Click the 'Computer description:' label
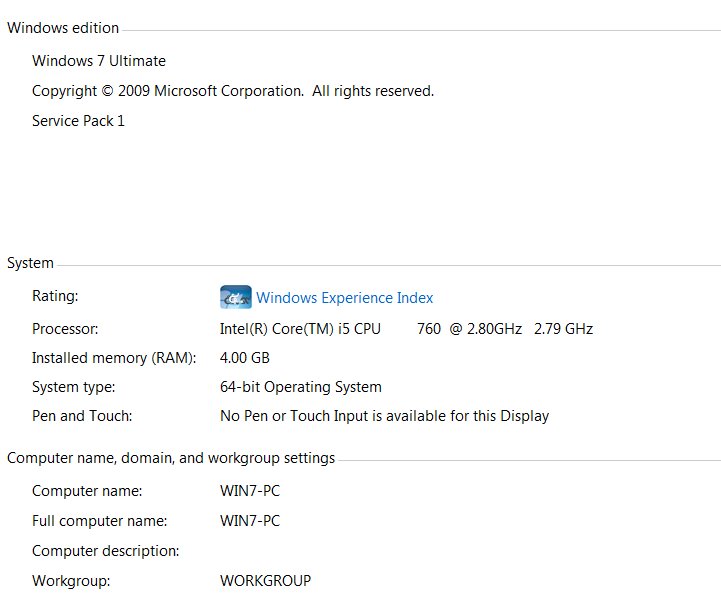 [106, 551]
